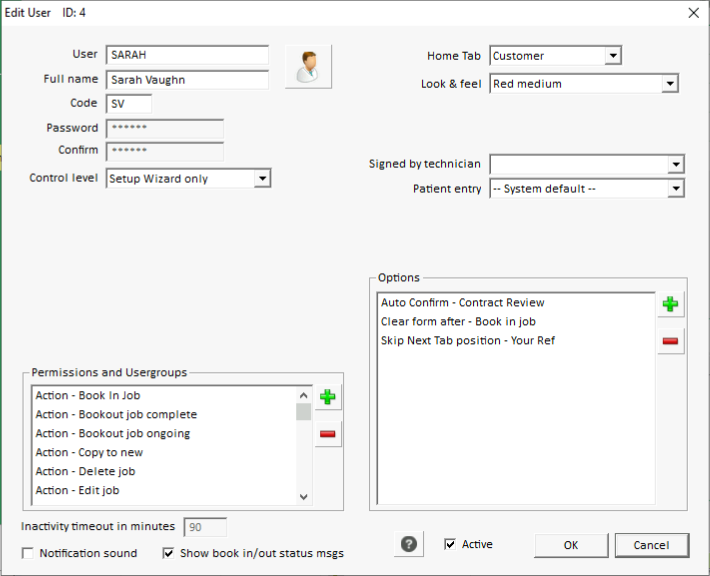Expand the Look & feel dropdown
Screen dimensions: 710x576
tap(670, 84)
